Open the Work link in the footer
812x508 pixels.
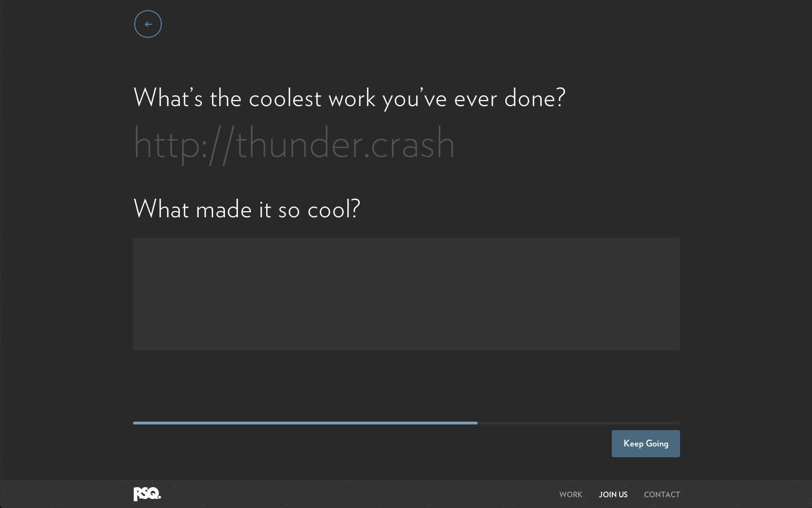570,494
